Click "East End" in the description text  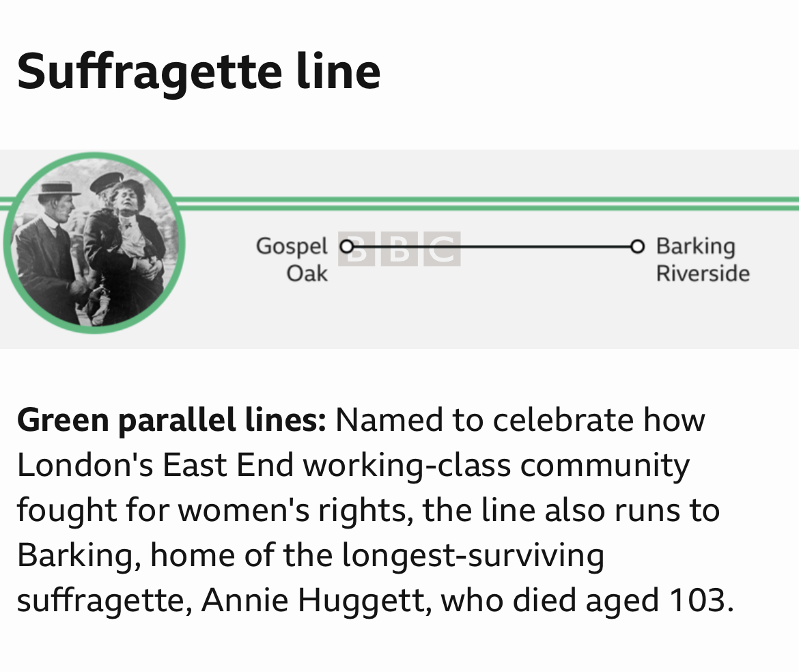click(228, 464)
